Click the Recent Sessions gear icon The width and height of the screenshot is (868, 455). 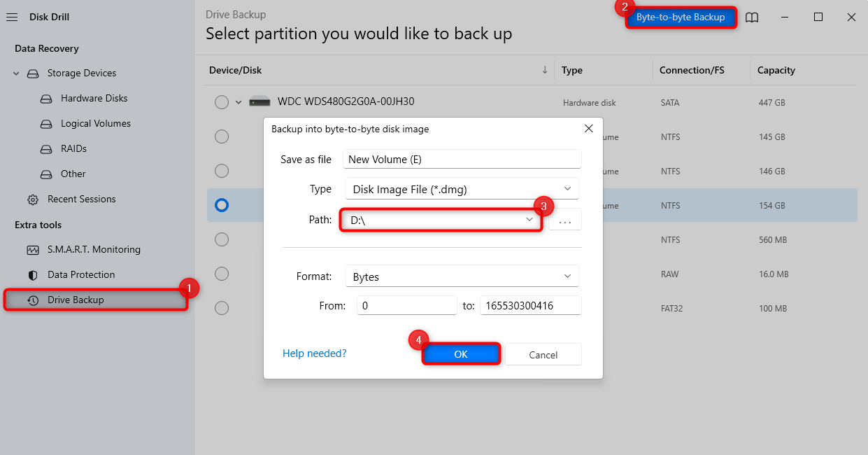pyautogui.click(x=33, y=199)
